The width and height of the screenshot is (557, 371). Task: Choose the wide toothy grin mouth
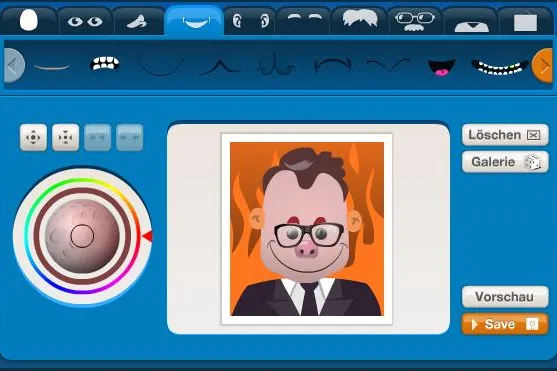tap(500, 67)
